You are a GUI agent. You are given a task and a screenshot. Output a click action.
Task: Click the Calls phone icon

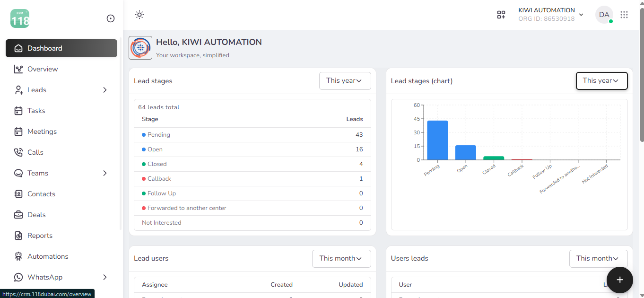click(x=18, y=152)
